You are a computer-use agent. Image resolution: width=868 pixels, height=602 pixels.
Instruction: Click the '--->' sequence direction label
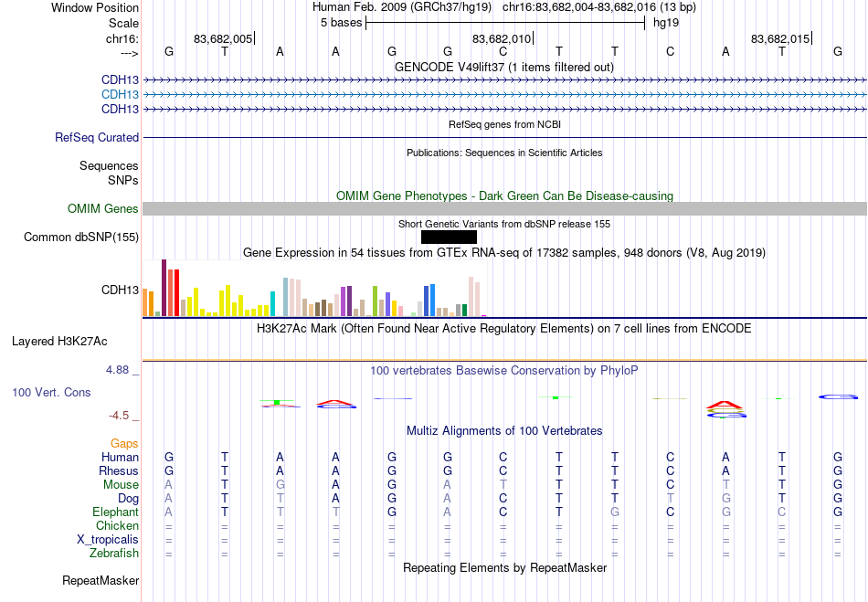coord(130,53)
